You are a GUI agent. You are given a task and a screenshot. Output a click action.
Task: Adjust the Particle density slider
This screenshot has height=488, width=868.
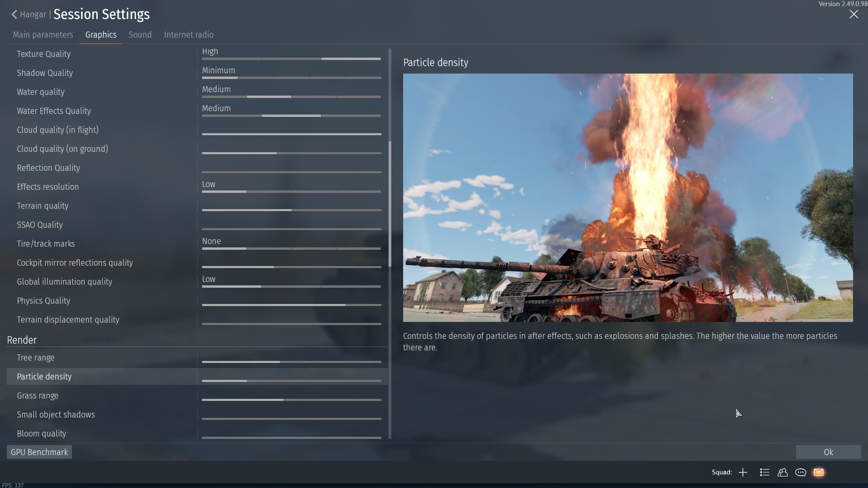(292, 381)
